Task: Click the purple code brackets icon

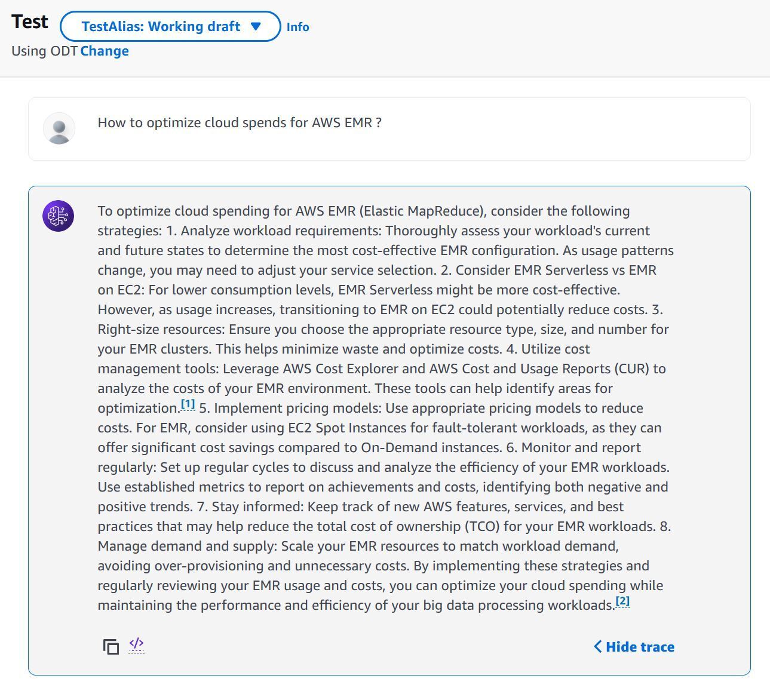Action: coord(136,644)
